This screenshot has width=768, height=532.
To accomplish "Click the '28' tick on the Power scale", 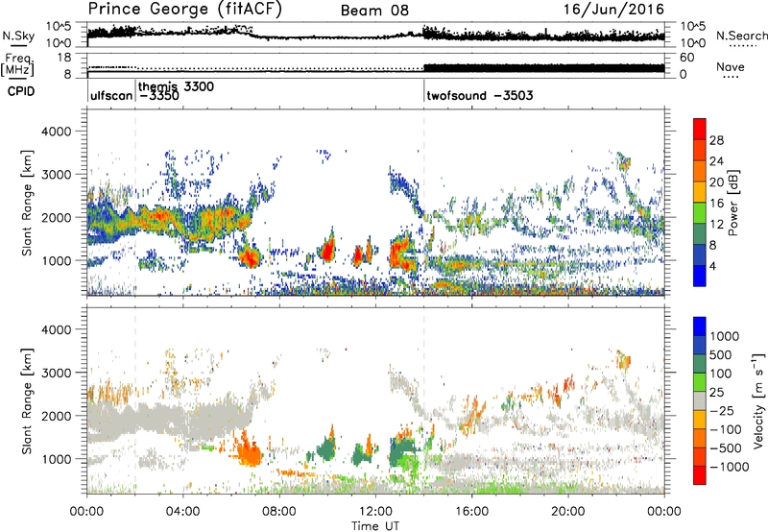I will click(716, 140).
